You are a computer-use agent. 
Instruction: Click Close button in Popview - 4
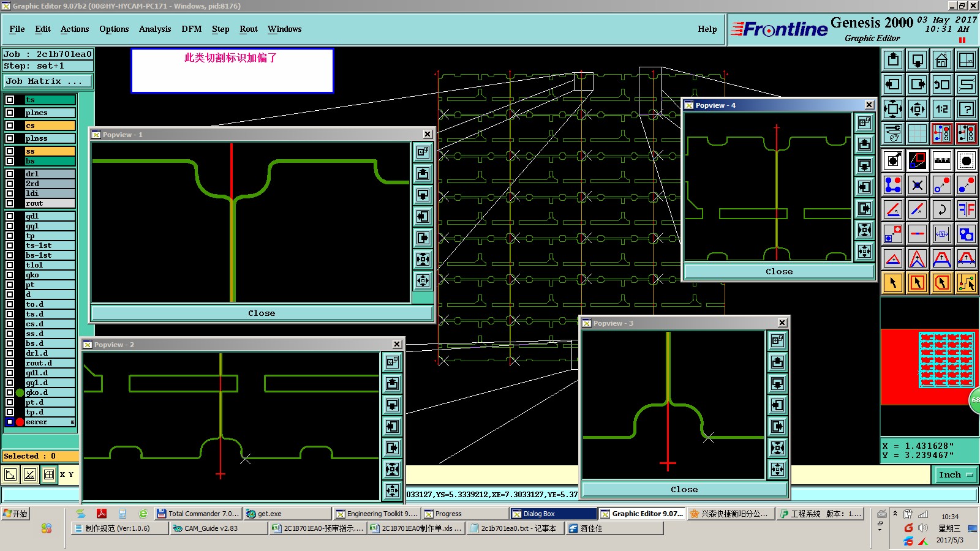coord(779,271)
